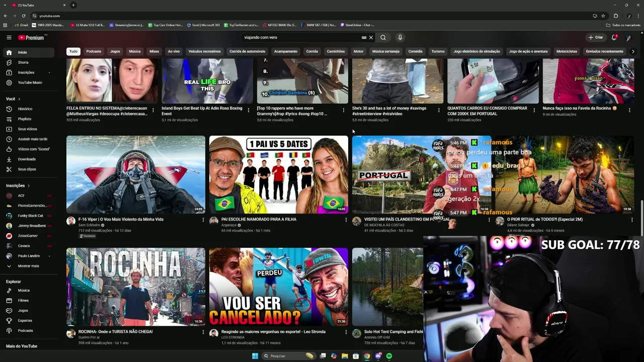The height and width of the screenshot is (362, 644).
Task: Open the ZoiooGamer channel
Action: pos(29,236)
